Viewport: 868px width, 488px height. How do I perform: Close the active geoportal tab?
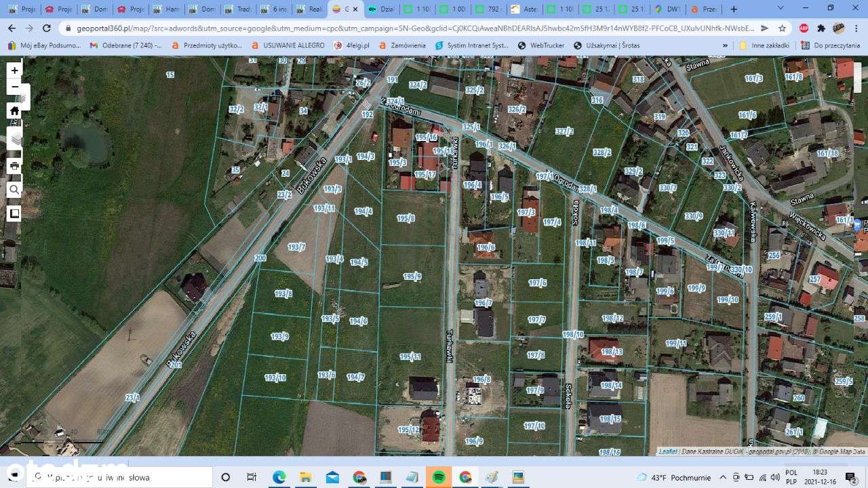click(355, 9)
